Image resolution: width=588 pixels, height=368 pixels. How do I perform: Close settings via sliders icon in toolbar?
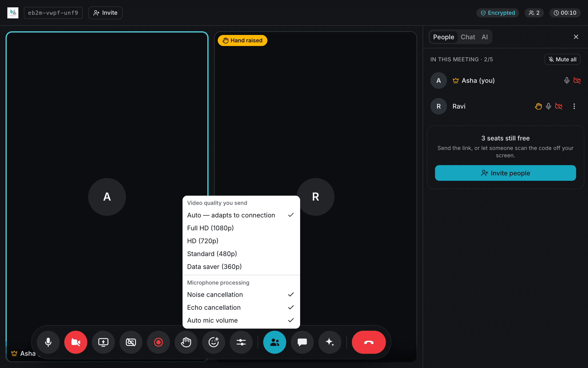[241, 342]
